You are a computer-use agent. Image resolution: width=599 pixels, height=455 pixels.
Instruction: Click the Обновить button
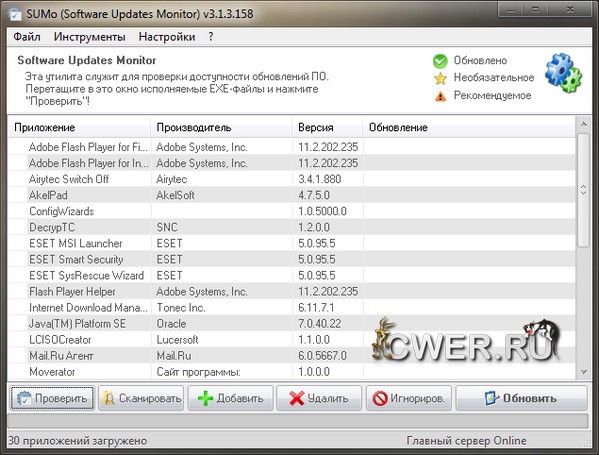tap(521, 398)
